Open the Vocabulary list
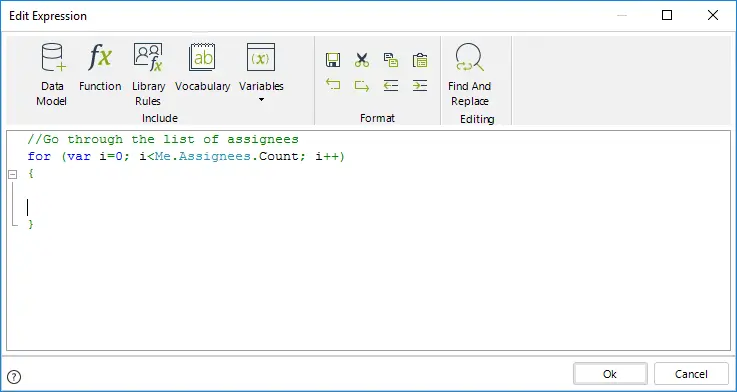 click(x=203, y=67)
